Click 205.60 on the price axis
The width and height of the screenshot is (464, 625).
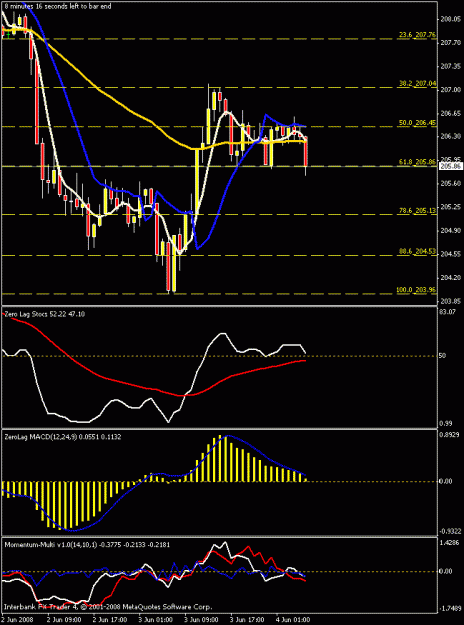tap(450, 183)
